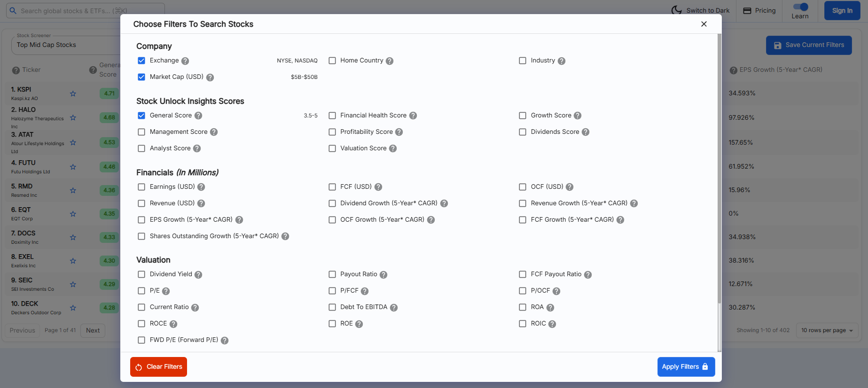Viewport: 868px width, 388px height.
Task: Uncheck the Exchange filter checkbox
Action: click(141, 61)
